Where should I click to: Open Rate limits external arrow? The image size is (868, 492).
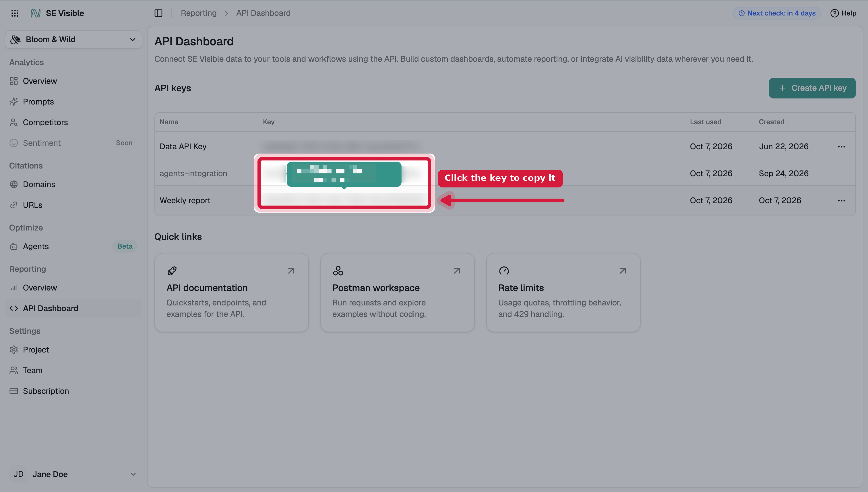point(623,271)
